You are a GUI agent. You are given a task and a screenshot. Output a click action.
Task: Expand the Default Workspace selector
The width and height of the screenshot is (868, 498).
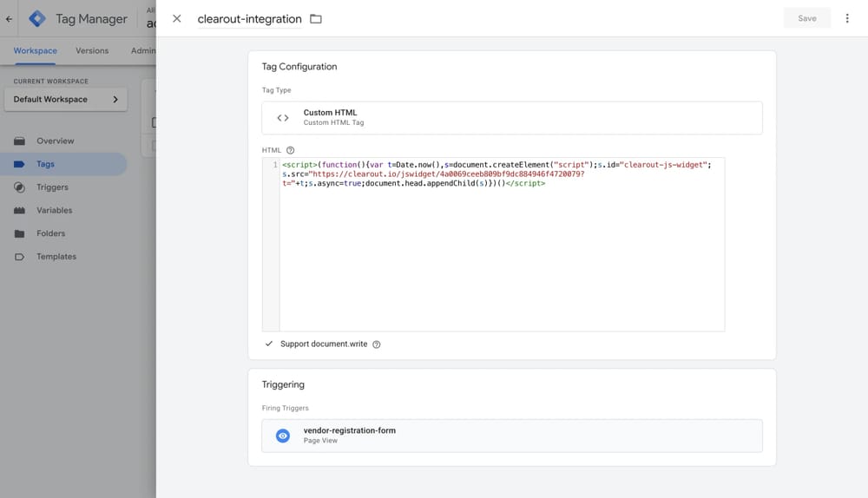[x=65, y=100]
